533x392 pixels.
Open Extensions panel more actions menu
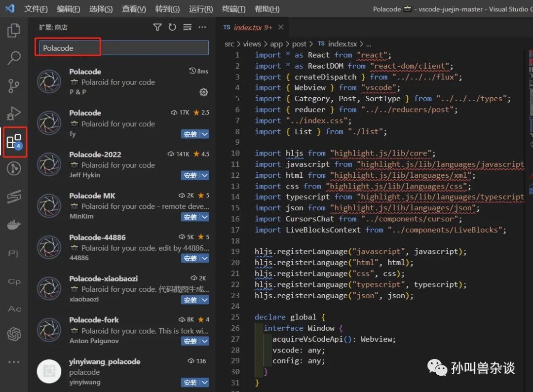(202, 27)
